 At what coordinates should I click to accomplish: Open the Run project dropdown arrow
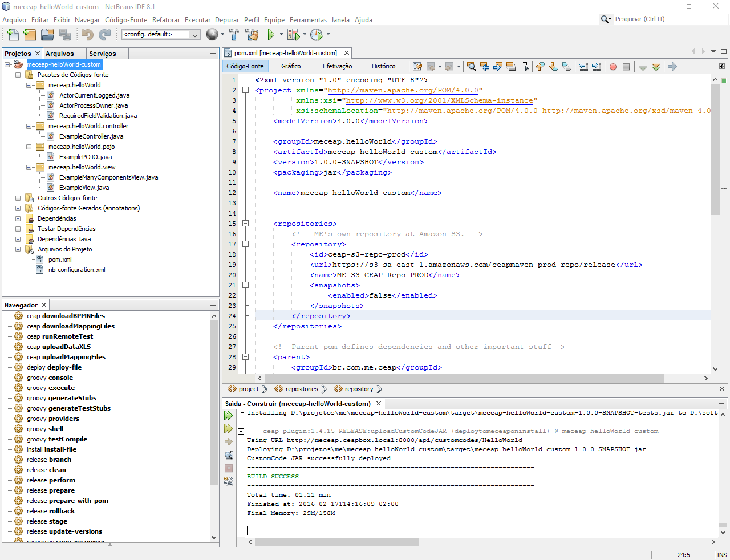(x=281, y=35)
